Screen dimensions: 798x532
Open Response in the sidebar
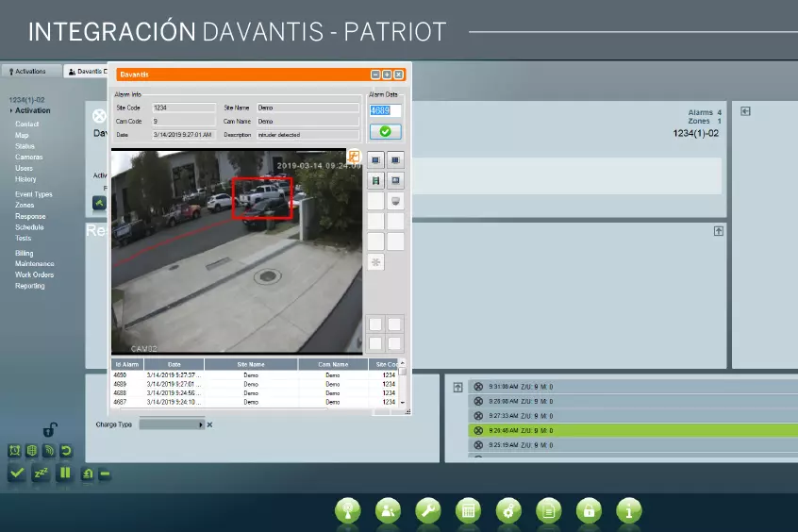[30, 216]
